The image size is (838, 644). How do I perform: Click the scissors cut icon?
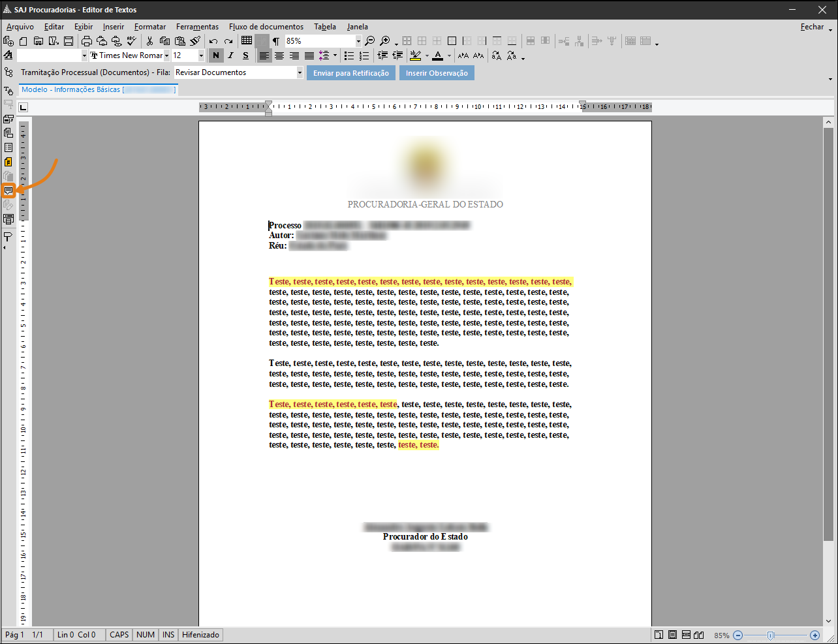click(x=149, y=41)
